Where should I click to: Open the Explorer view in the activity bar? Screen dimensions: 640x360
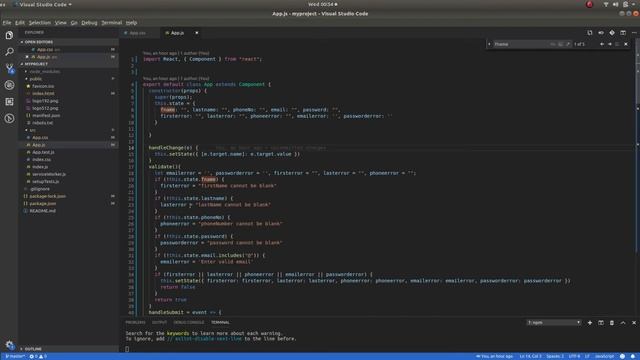coord(9,35)
